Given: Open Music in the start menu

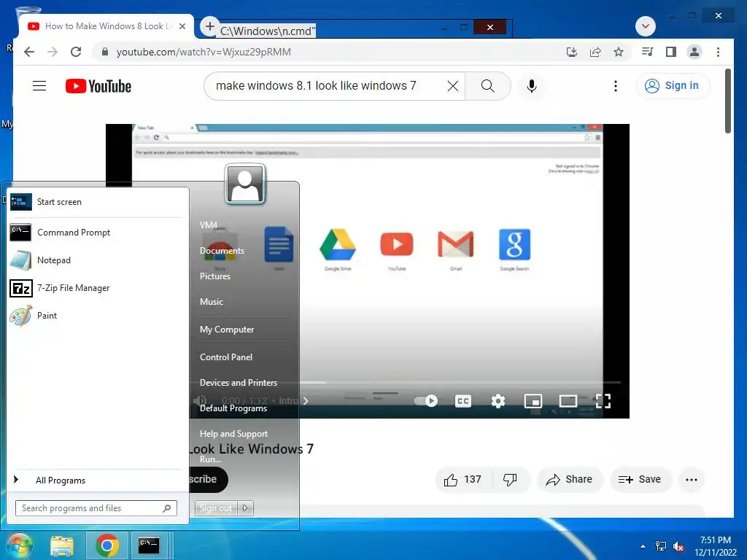Looking at the screenshot, I should click(x=211, y=301).
